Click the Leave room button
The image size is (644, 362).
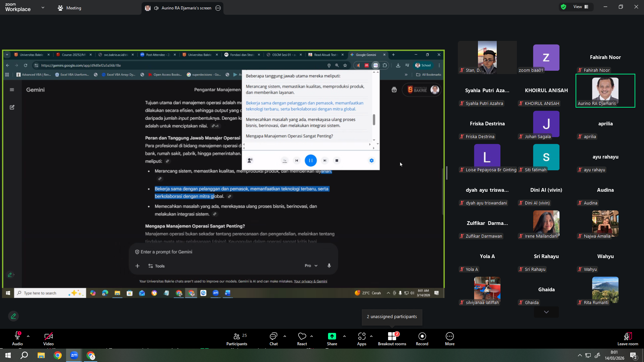(x=628, y=339)
